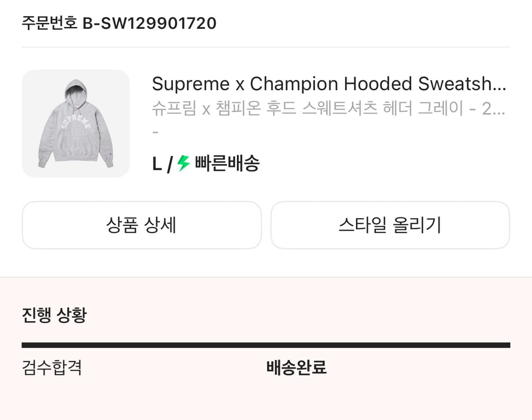
Task: Open the 상품 상세 product detail button
Action: tap(141, 225)
